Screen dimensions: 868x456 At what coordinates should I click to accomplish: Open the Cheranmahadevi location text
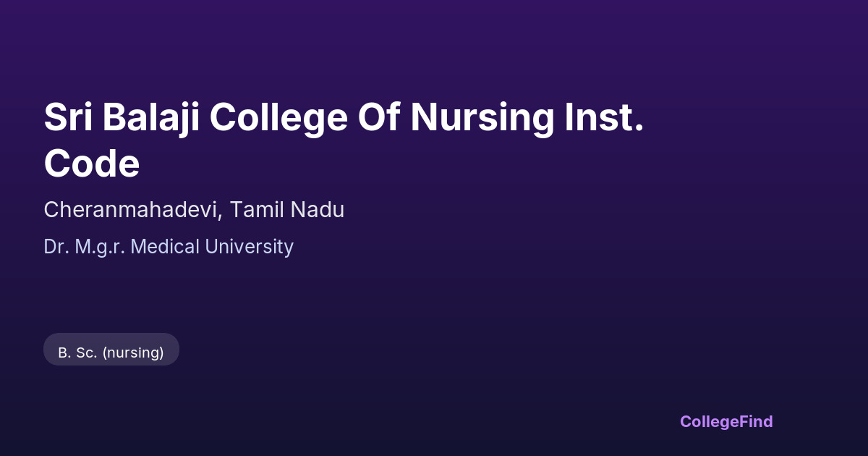click(132, 210)
